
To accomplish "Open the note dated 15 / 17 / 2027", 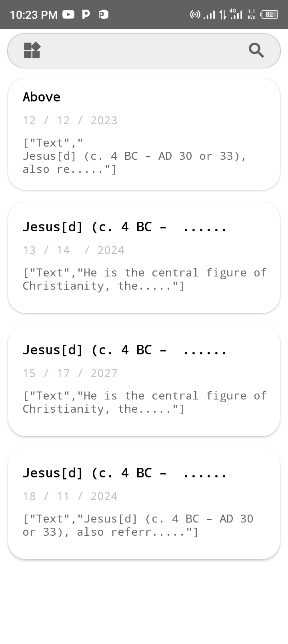I will [x=144, y=380].
